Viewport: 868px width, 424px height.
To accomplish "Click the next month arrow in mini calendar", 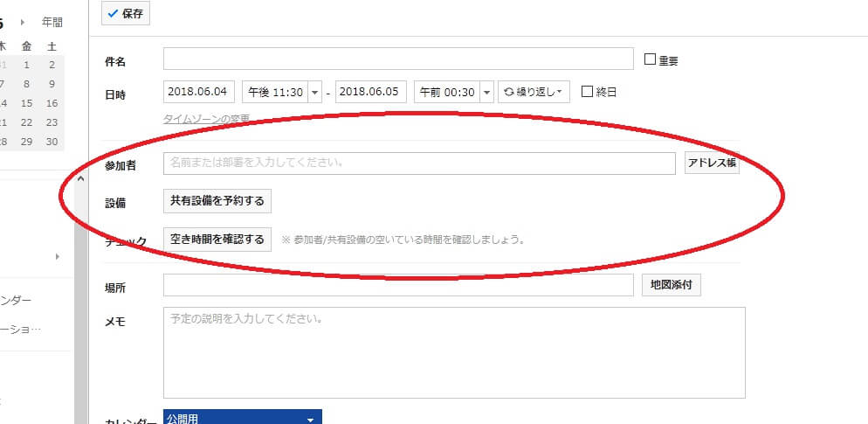I will [22, 22].
